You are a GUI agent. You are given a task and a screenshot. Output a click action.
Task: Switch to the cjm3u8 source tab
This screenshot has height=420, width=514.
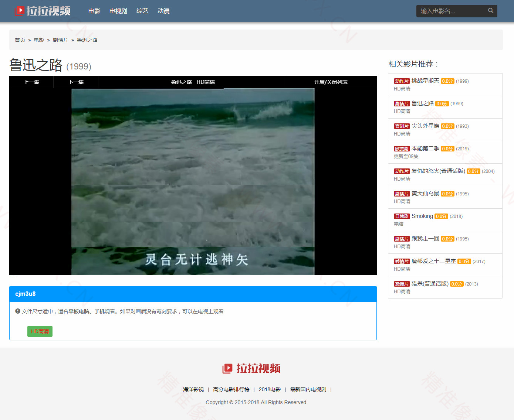click(25, 294)
